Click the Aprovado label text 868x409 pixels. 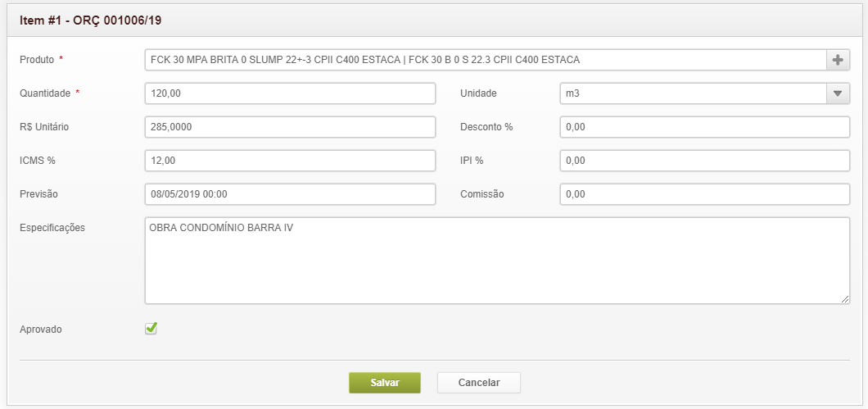41,329
